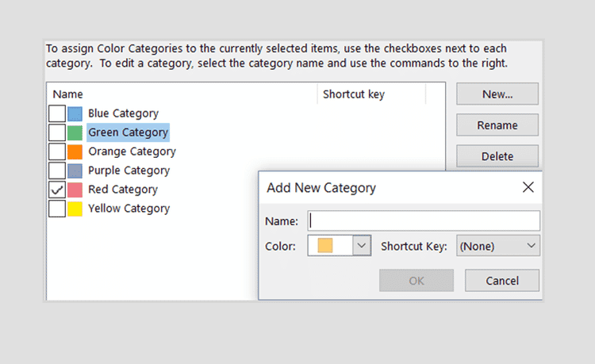
Task: Click the orange color square icon
Action: [x=75, y=151]
